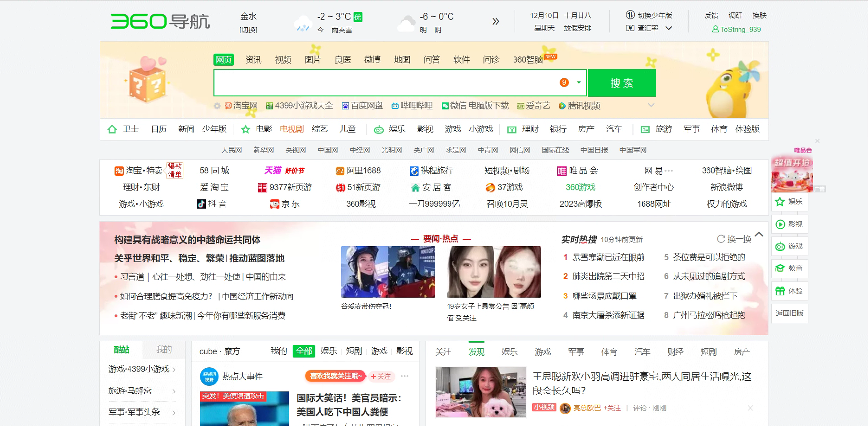
Task: Click sidebar 影视 play icon button
Action: tap(789, 224)
